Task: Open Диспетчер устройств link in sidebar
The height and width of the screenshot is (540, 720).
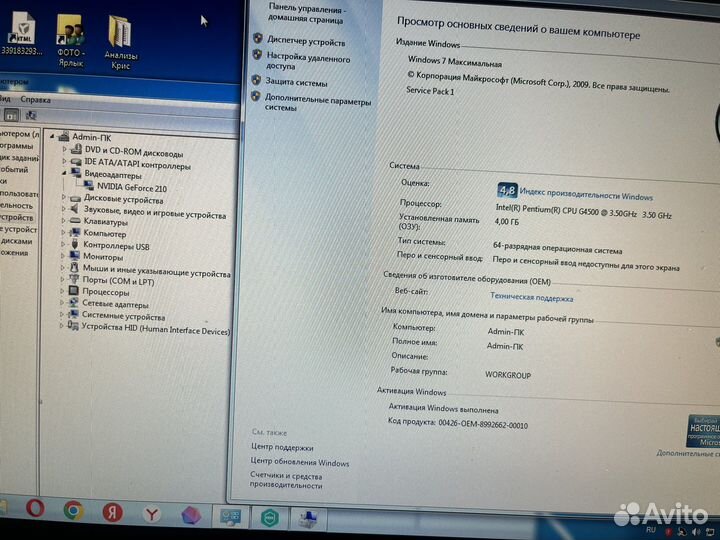Action: pos(306,42)
